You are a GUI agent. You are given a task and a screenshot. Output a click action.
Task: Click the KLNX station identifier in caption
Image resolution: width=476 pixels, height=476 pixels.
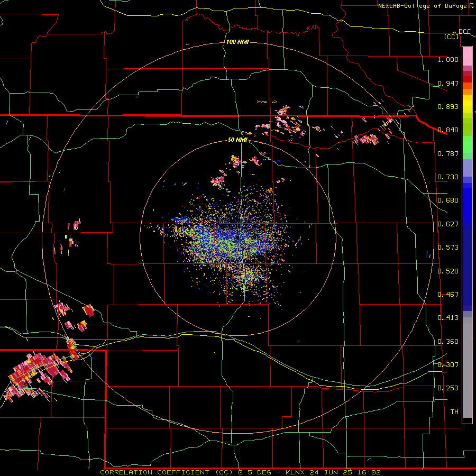[296, 472]
